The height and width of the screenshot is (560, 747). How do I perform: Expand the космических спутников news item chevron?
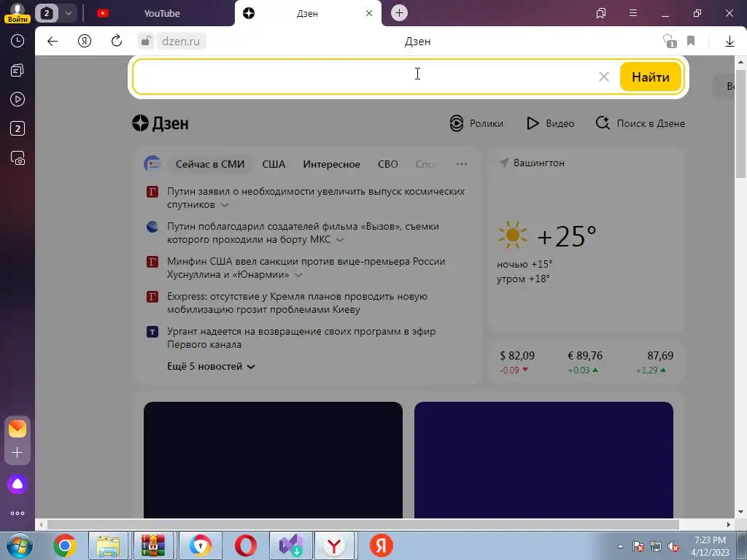(225, 205)
